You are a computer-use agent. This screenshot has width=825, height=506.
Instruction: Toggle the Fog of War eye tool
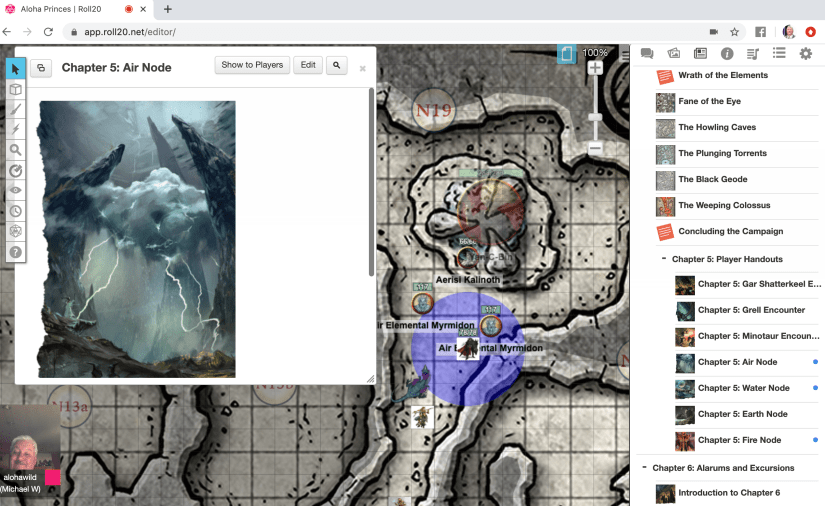coord(15,190)
